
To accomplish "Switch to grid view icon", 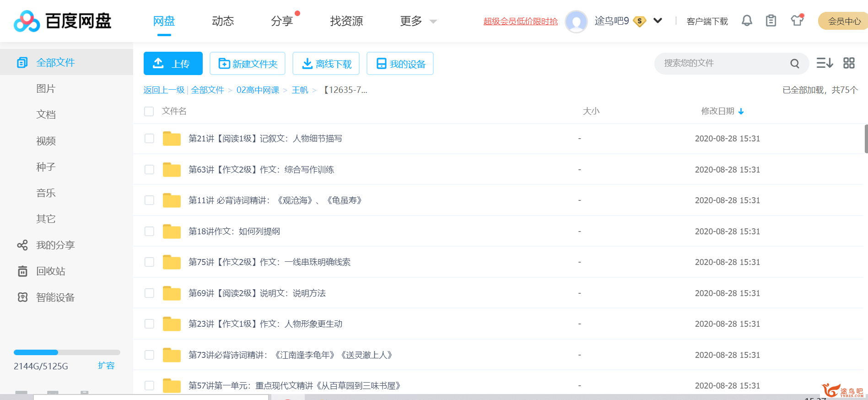I will click(849, 63).
